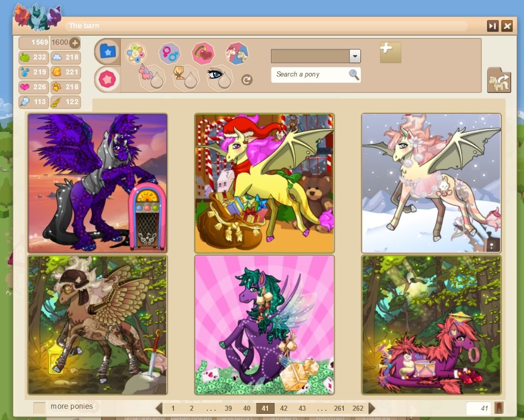Open the blue star folder filter
This screenshot has height=420, width=524.
(x=107, y=51)
